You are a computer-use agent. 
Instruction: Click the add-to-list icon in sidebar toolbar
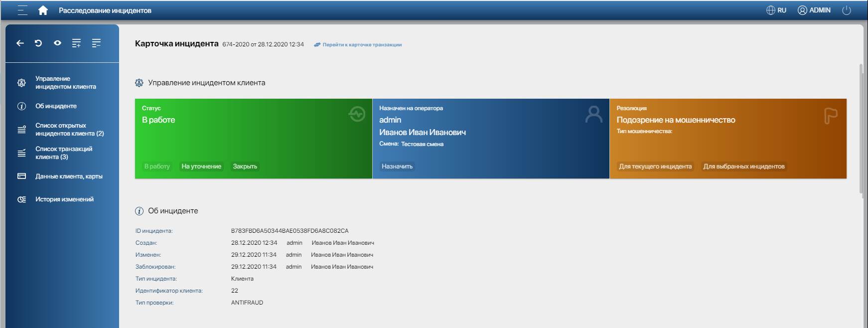[x=76, y=43]
